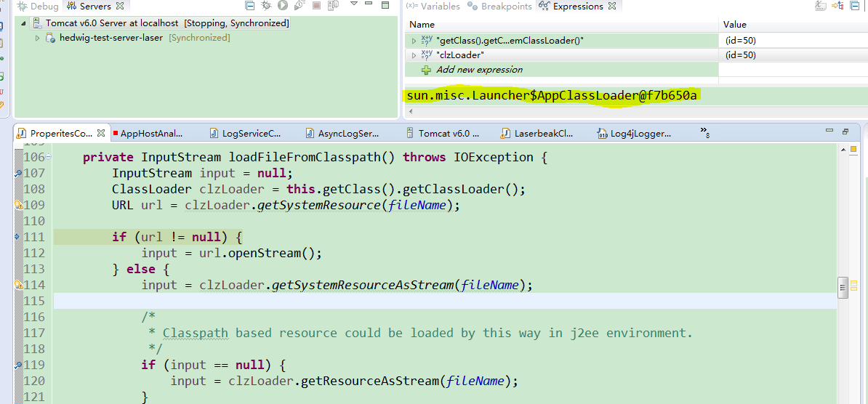Open the AsyncLogSer... editor tab
The image size is (868, 404).
pyautogui.click(x=342, y=133)
